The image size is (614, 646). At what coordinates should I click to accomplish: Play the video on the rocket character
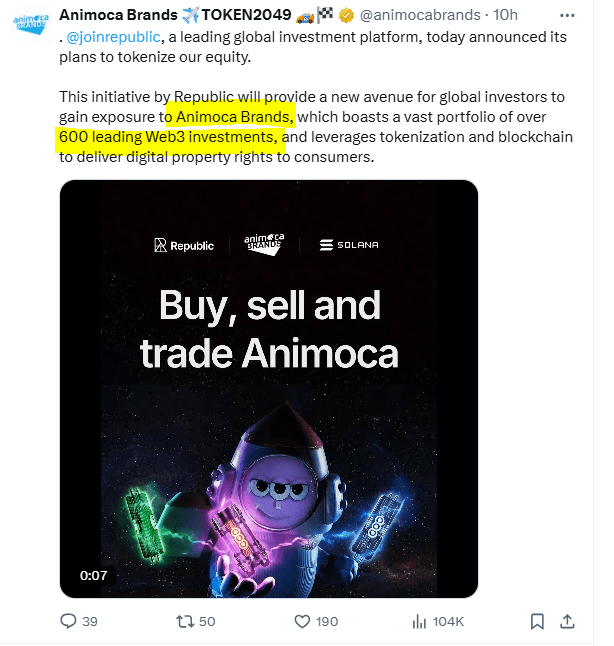pyautogui.click(x=269, y=470)
